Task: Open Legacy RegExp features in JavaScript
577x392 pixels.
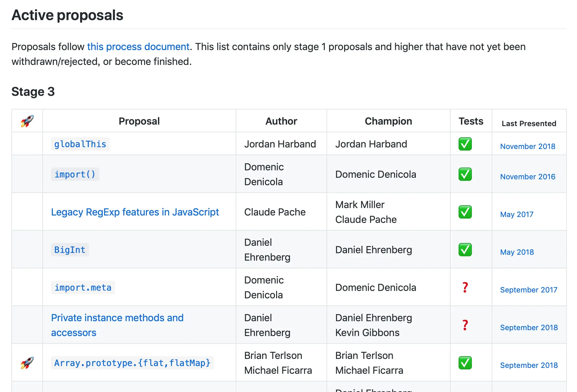Action: (x=135, y=212)
